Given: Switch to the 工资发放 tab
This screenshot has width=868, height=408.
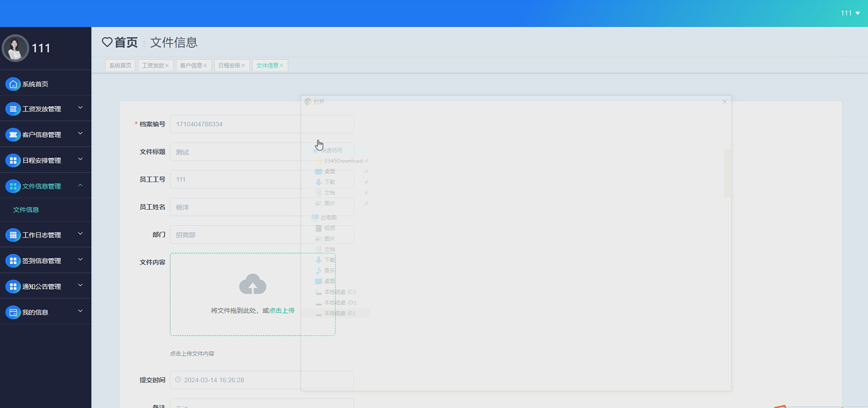Looking at the screenshot, I should (153, 65).
